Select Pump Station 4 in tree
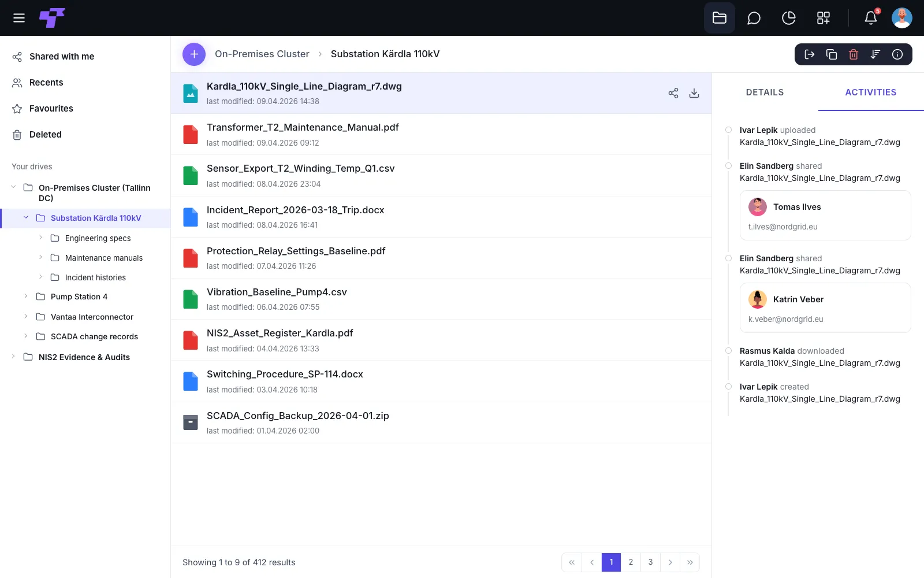 [79, 297]
